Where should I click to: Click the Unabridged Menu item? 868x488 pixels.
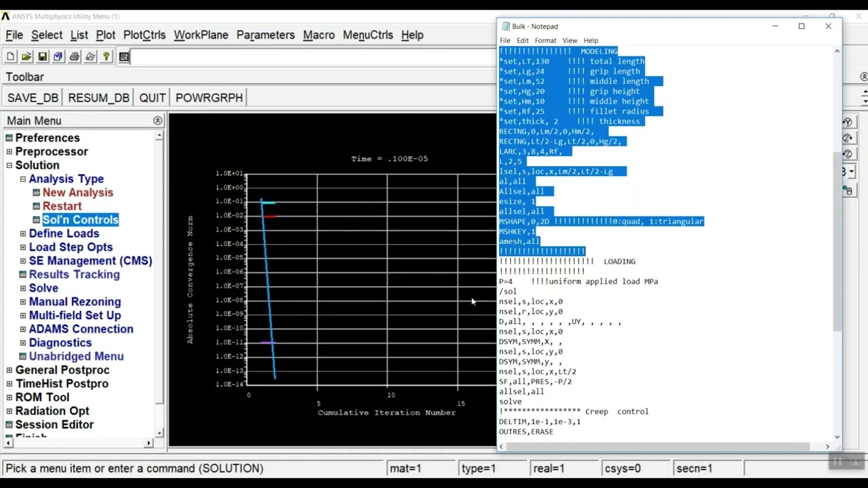click(x=76, y=357)
